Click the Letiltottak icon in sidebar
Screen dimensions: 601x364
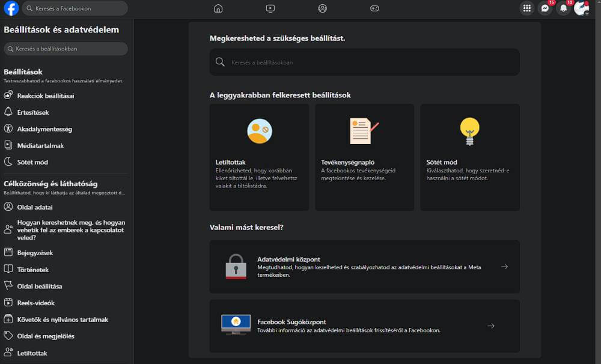point(8,353)
